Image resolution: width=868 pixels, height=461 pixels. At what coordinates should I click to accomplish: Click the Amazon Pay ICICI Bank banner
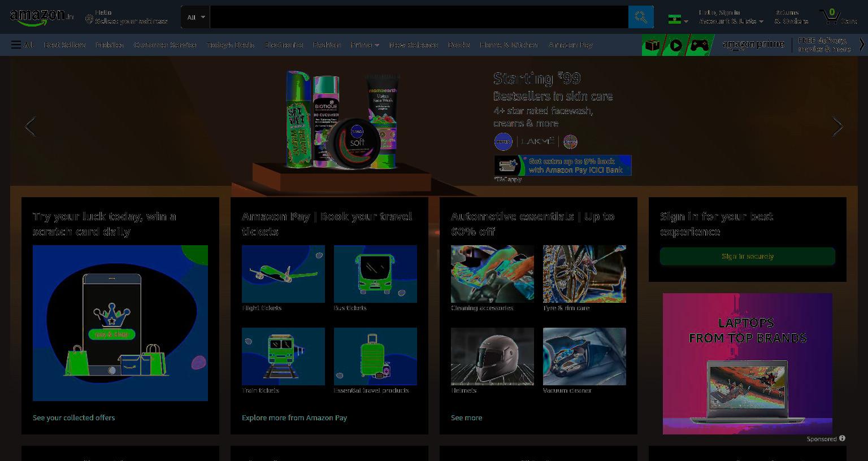click(x=563, y=166)
